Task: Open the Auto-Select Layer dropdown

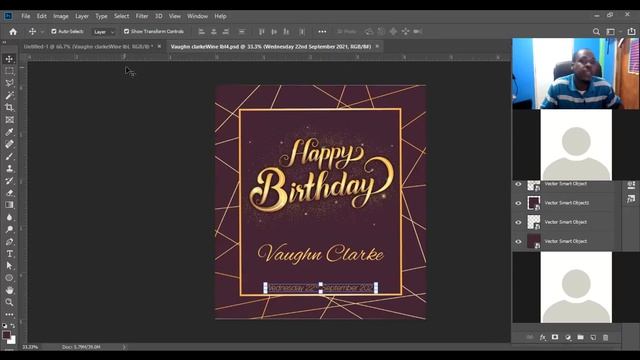Action: [x=104, y=32]
